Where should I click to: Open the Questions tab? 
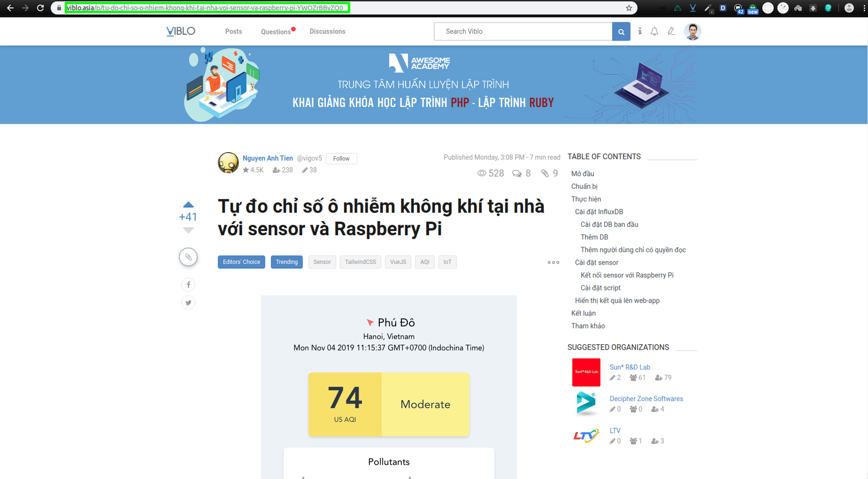point(276,32)
